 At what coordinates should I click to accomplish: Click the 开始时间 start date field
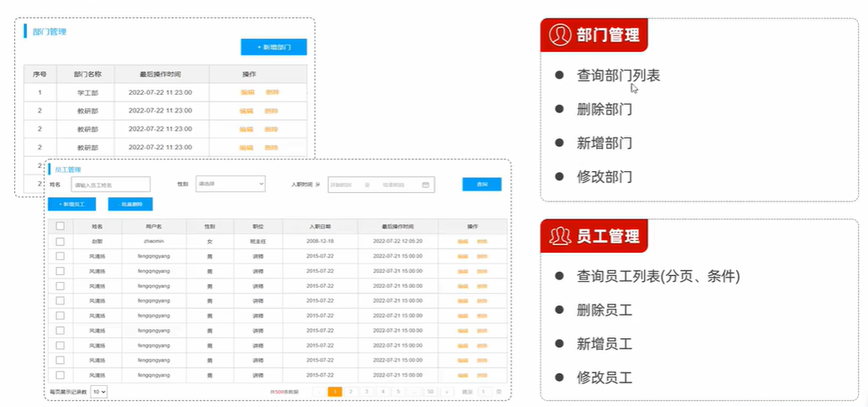342,185
